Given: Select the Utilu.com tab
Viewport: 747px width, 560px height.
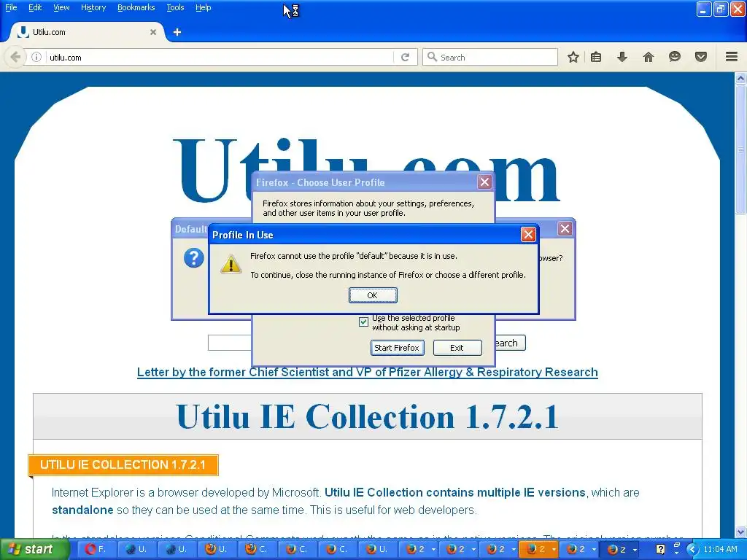Looking at the screenshot, I should [x=88, y=32].
